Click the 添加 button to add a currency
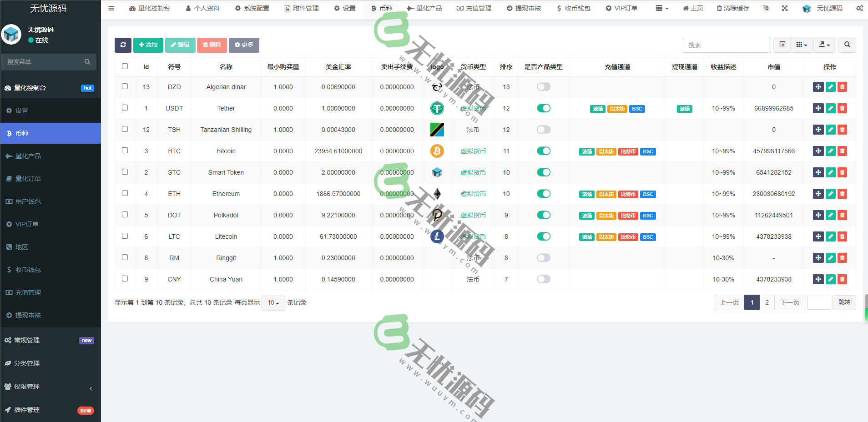This screenshot has width=868, height=422. point(148,45)
